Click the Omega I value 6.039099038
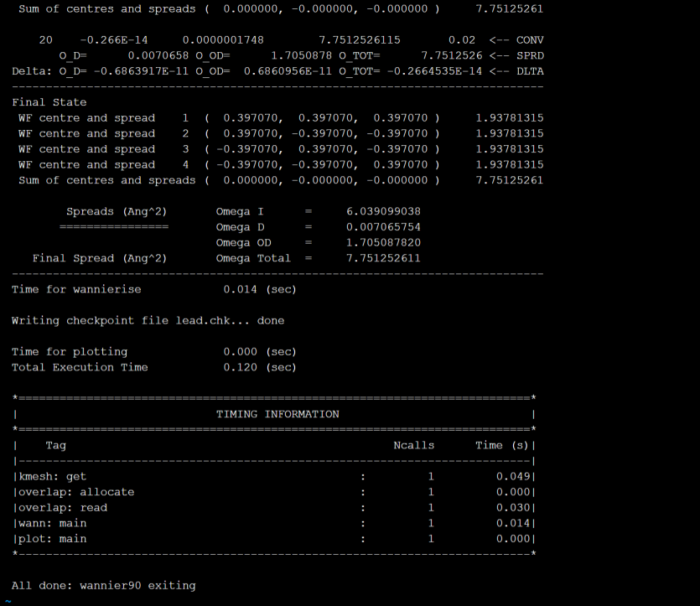700x606 pixels. 383,211
